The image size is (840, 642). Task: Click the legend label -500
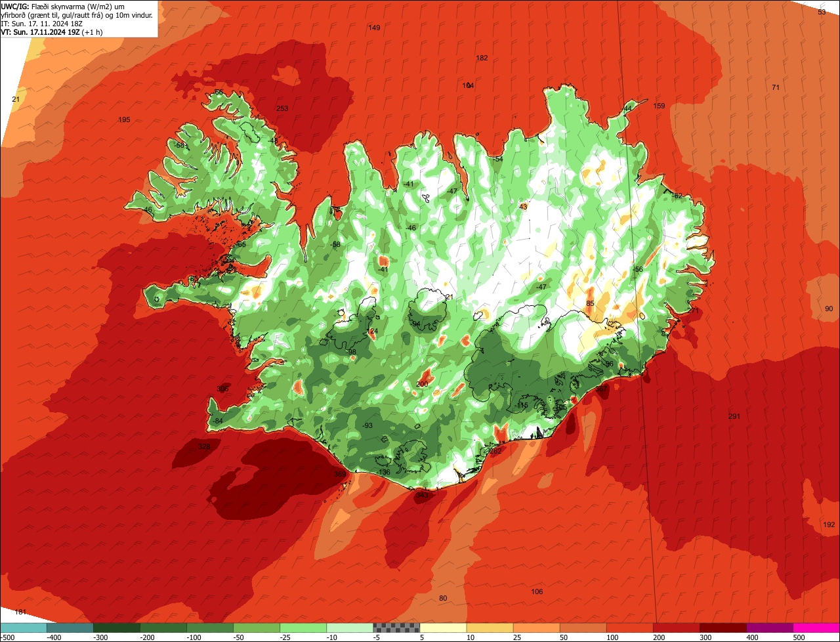(x=8, y=637)
